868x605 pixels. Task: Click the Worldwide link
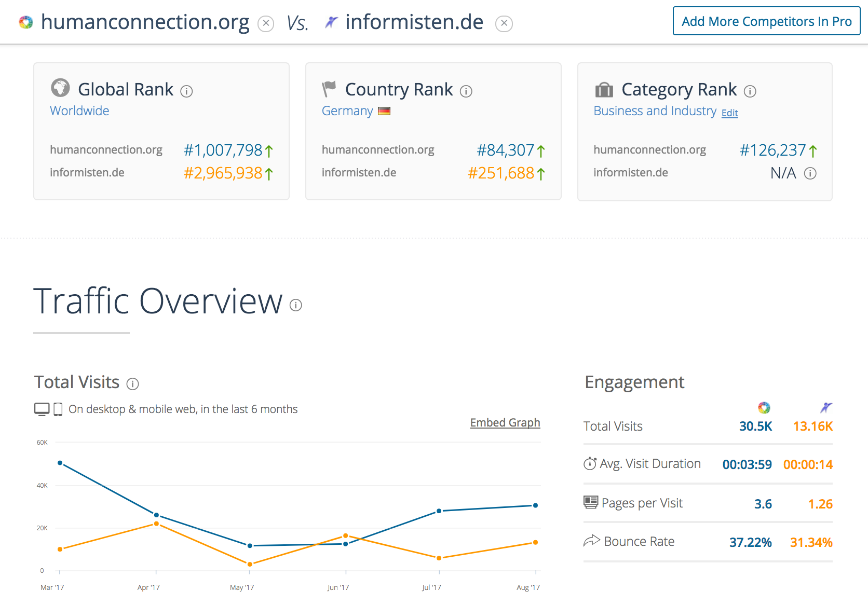point(79,111)
